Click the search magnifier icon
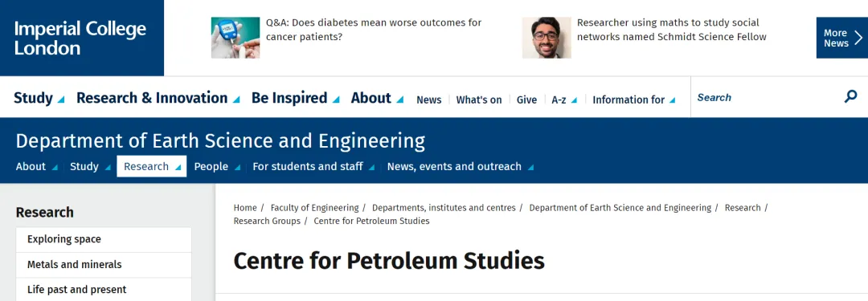The width and height of the screenshot is (868, 301). [850, 97]
